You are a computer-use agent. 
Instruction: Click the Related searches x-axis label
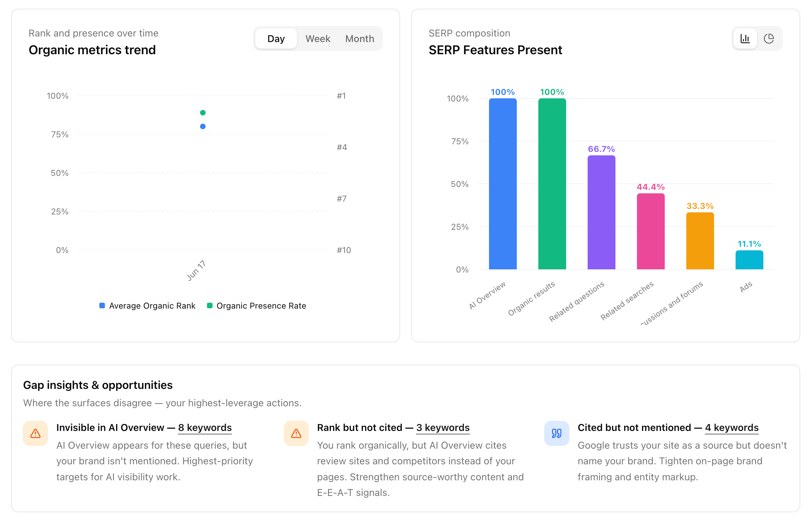(627, 301)
